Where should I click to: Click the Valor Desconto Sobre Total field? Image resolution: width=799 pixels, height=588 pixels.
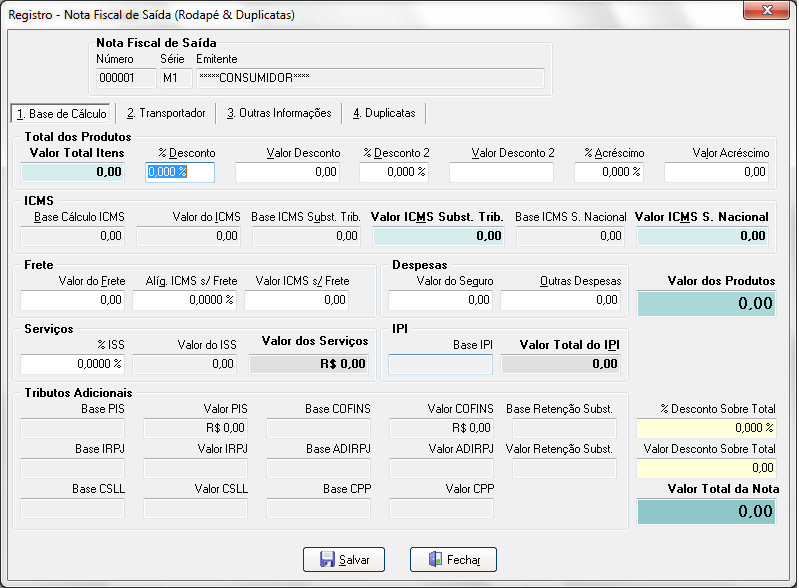point(706,468)
